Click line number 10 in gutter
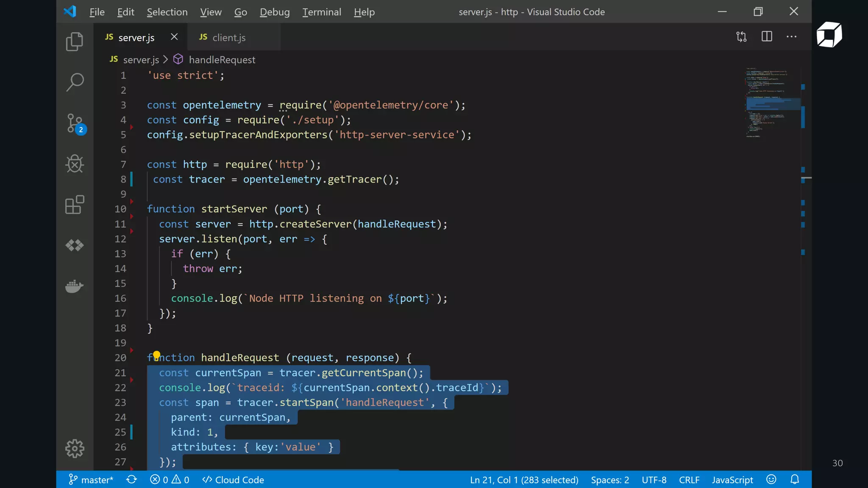Viewport: 868px width, 488px height. pyautogui.click(x=120, y=209)
